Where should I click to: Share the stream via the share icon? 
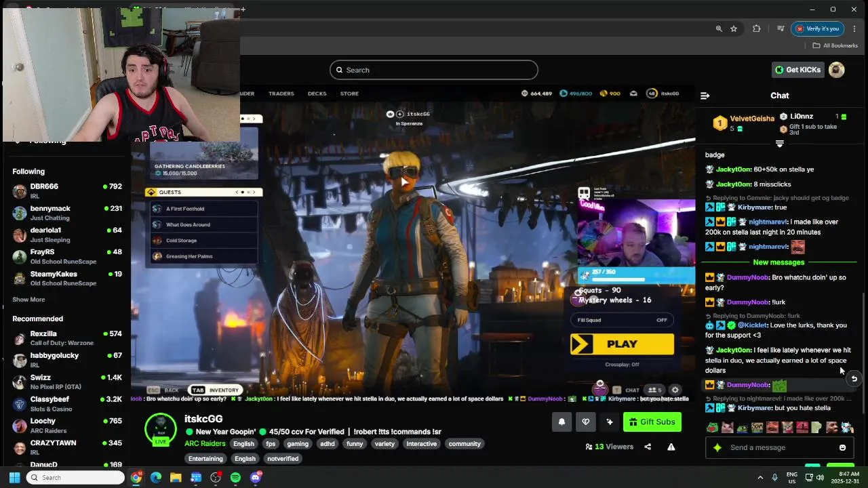pyautogui.click(x=648, y=447)
